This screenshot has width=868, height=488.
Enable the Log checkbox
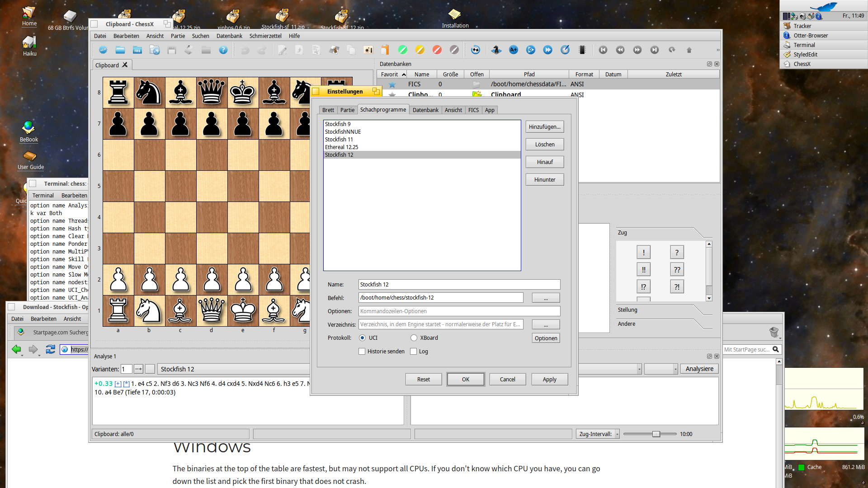tap(413, 351)
